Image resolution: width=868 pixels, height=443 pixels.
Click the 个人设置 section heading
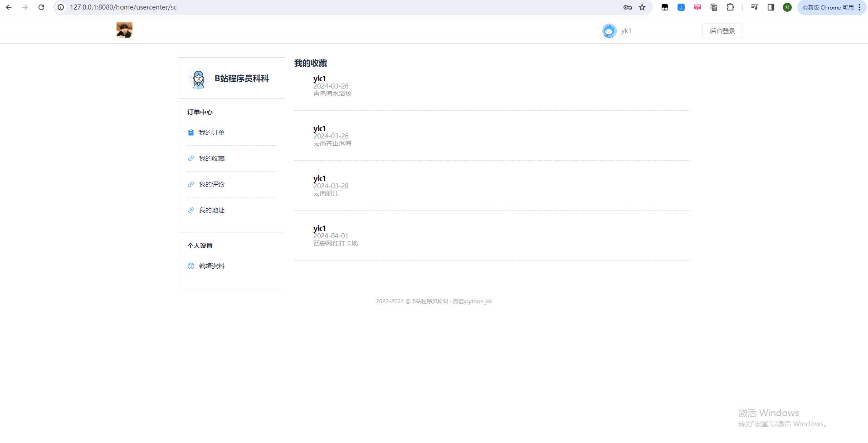(200, 246)
